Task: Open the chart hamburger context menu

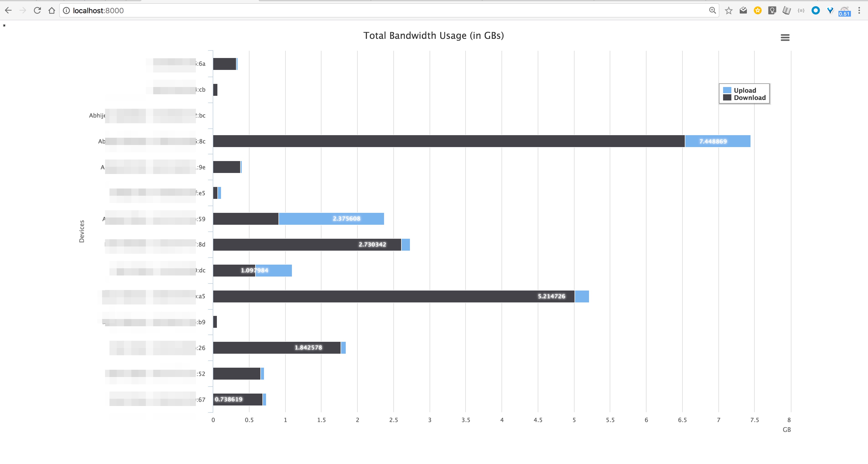Action: click(785, 38)
